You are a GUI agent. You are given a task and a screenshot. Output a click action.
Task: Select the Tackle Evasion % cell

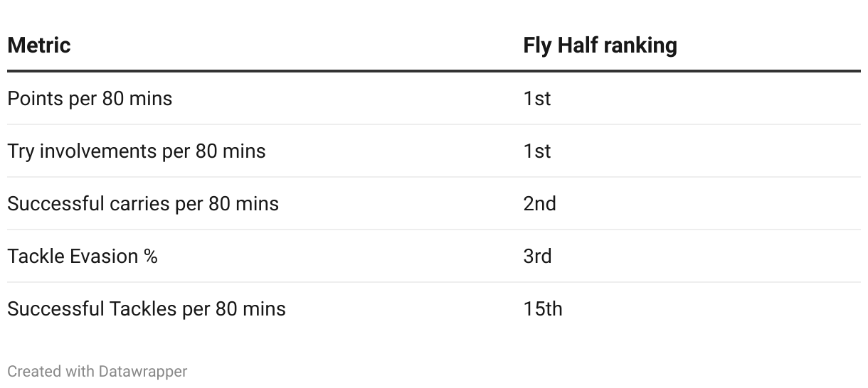click(82, 256)
